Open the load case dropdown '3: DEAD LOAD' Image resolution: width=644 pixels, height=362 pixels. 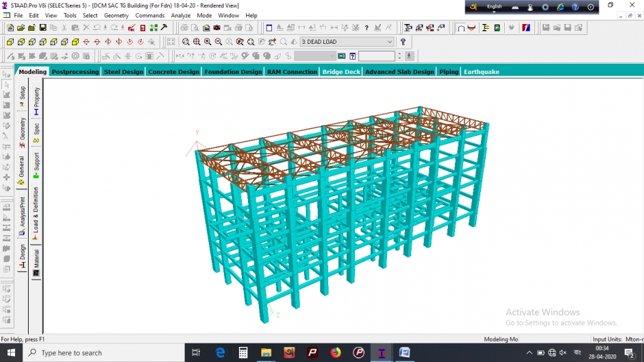point(347,42)
